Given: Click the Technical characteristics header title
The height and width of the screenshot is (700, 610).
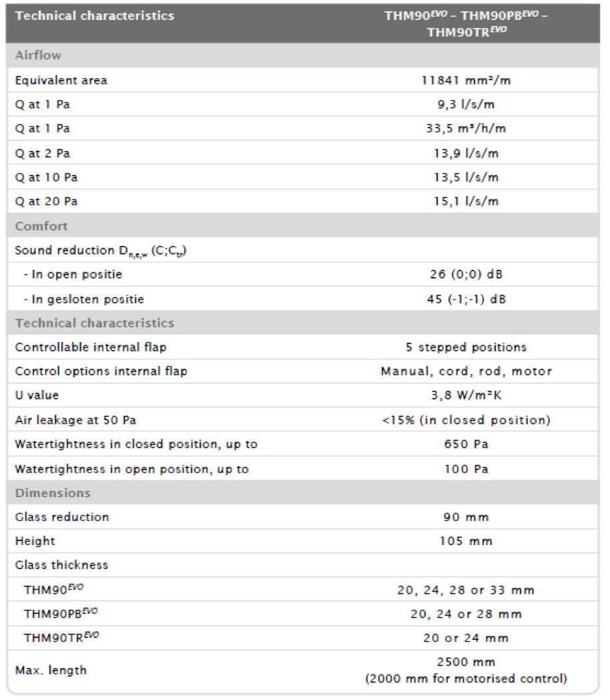Looking at the screenshot, I should [95, 15].
